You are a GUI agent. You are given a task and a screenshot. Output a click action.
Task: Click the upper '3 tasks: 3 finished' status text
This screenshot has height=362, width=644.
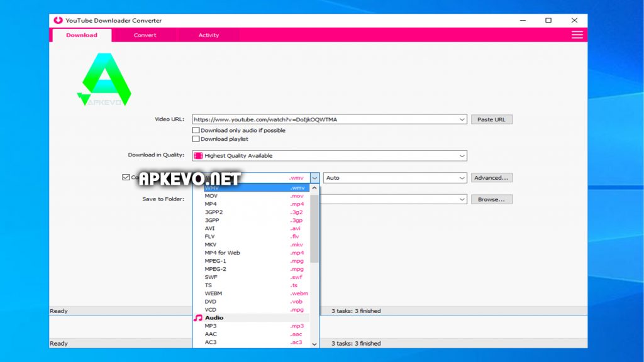(356, 310)
